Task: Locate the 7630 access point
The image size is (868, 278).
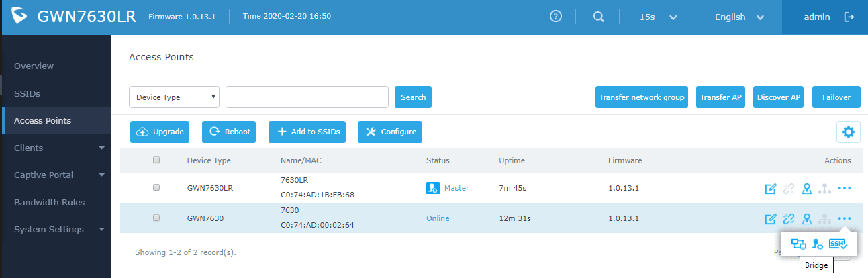Action: click(x=808, y=218)
